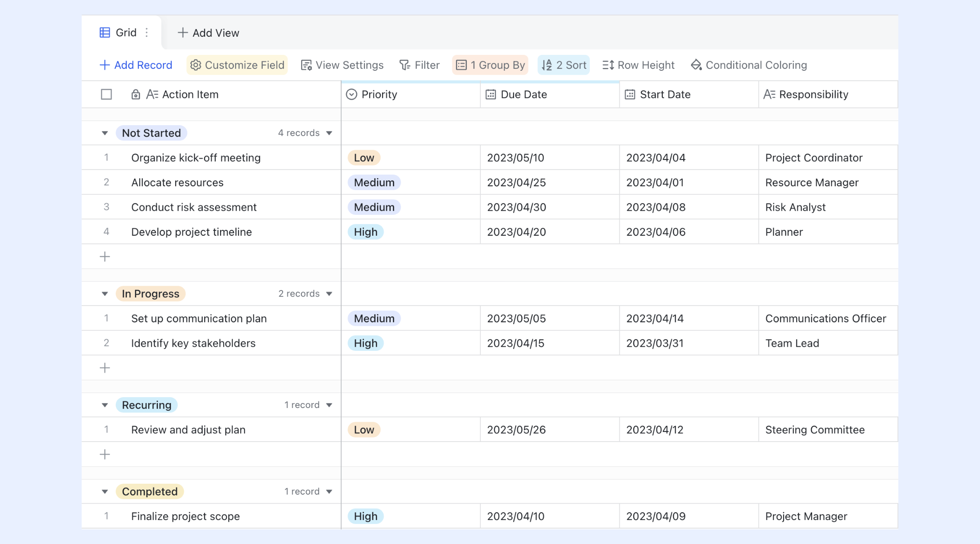Image resolution: width=980 pixels, height=544 pixels.
Task: Click the Conditional Coloring paint bucket icon
Action: [696, 65]
